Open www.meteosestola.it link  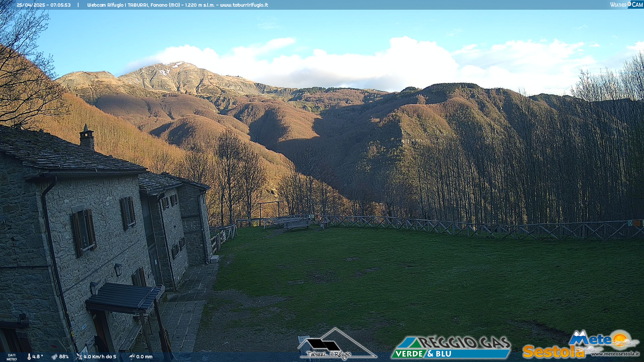click(615, 354)
